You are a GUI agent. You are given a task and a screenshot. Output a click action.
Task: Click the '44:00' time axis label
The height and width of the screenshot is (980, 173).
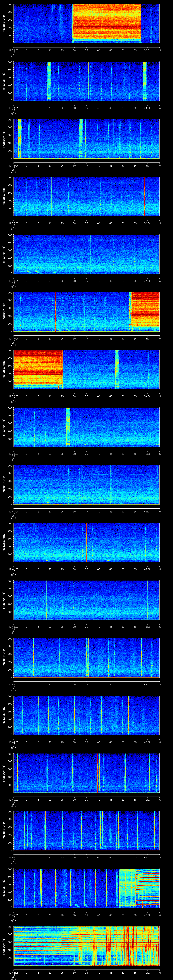pyautogui.click(x=147, y=684)
